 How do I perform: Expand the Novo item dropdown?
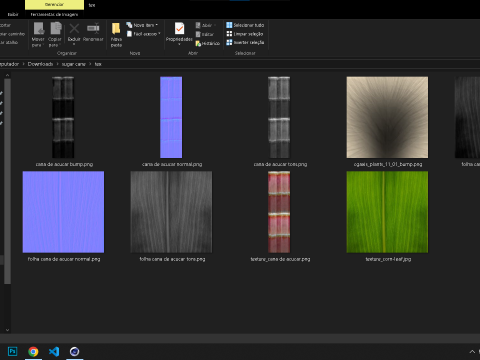click(x=157, y=25)
